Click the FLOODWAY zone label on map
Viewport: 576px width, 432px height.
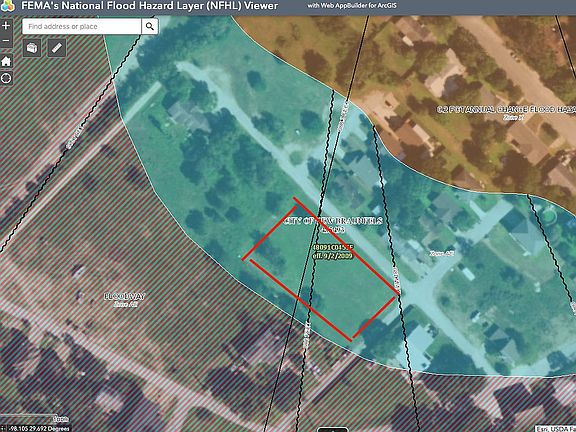125,296
